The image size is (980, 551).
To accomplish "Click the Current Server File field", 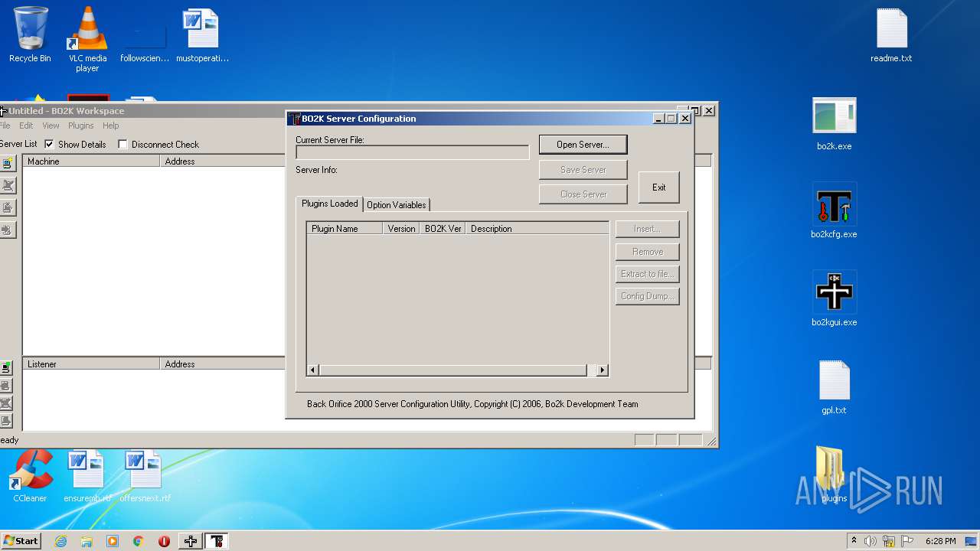I will (413, 152).
